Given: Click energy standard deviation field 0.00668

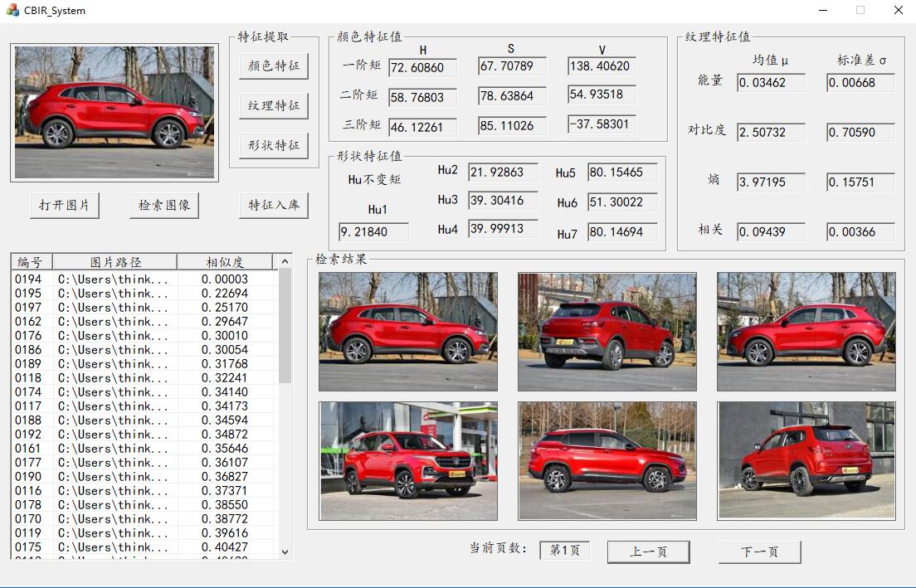Looking at the screenshot, I should pos(860,82).
